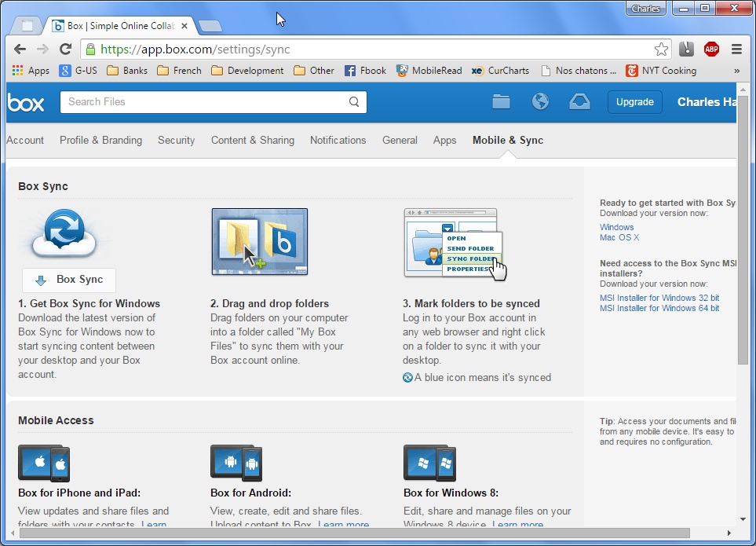
Task: Click the Windows 8 devices icon
Action: 429,463
